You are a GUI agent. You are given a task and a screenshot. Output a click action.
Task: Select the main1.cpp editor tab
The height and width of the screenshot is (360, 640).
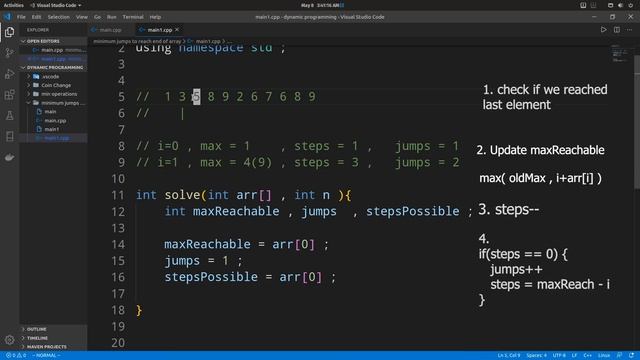(x=159, y=30)
